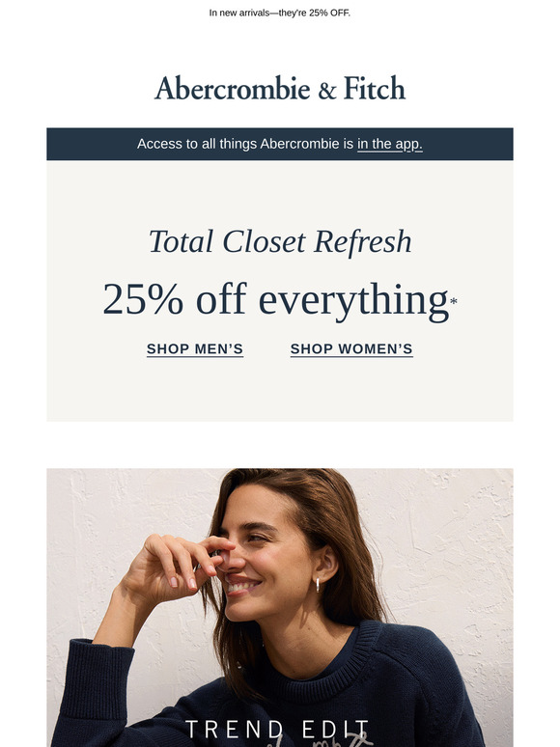Open the "in the app." link
This screenshot has height=747, width=560.
pos(389,144)
